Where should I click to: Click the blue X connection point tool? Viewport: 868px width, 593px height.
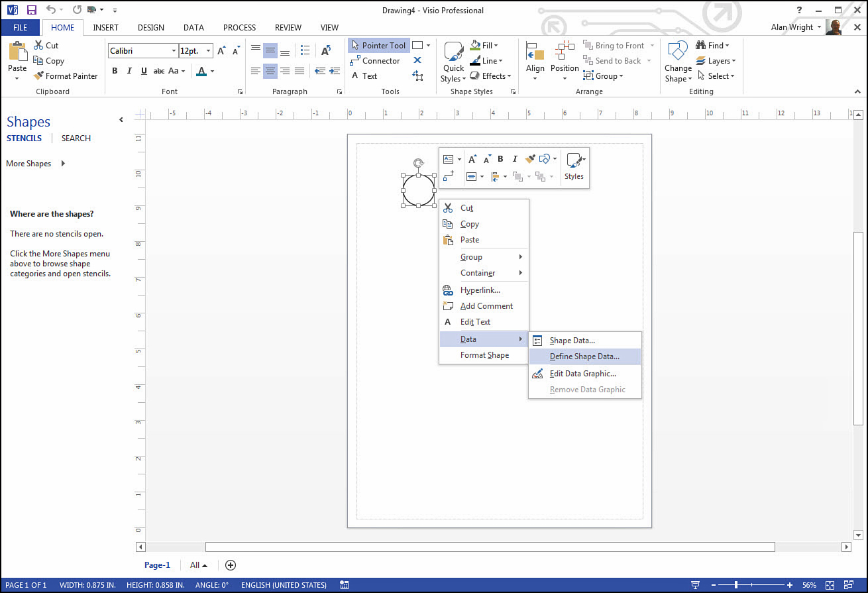417,60
